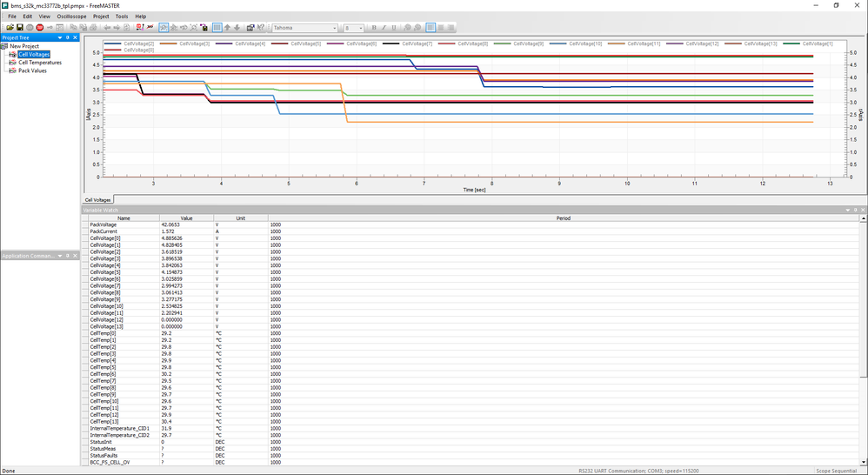Click the Period column header

[563, 218]
